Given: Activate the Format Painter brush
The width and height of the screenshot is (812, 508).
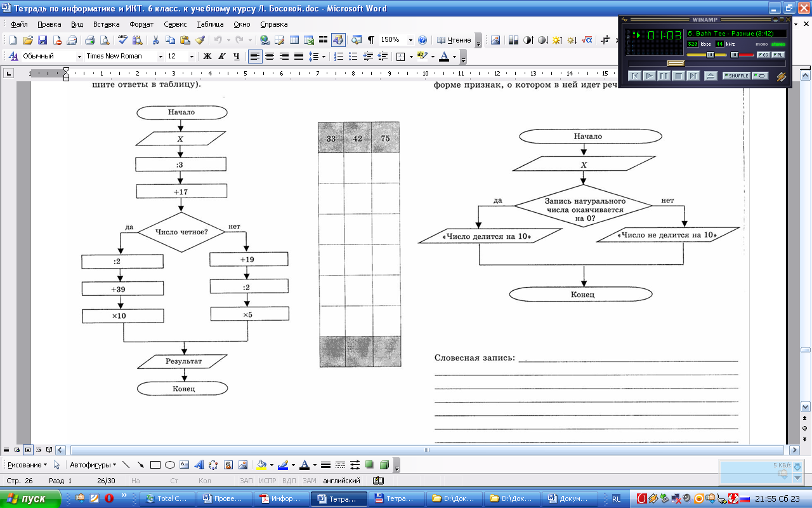Looking at the screenshot, I should [x=199, y=40].
